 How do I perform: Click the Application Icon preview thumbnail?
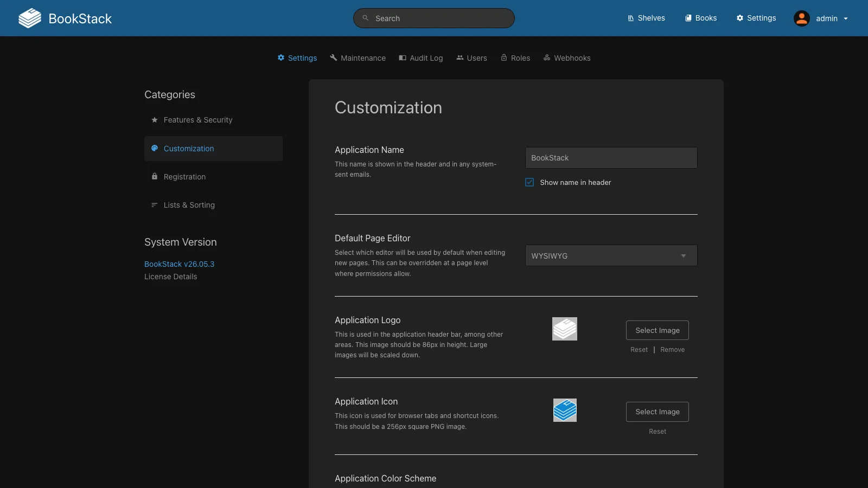(x=565, y=410)
